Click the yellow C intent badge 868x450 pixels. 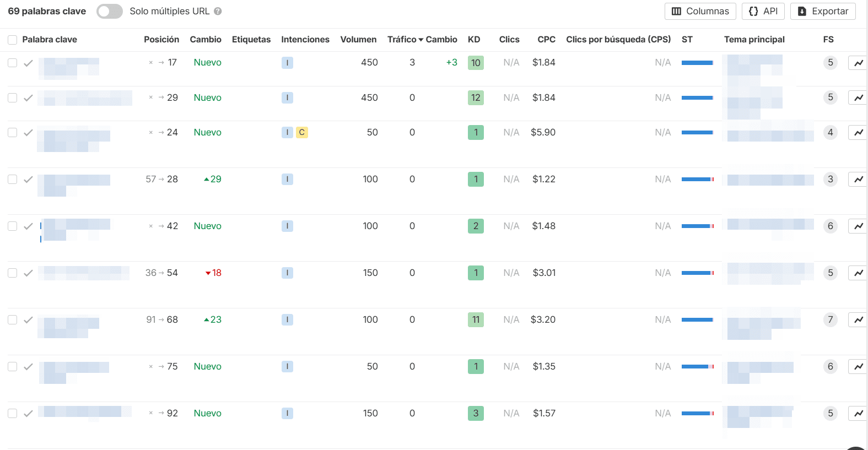point(301,132)
